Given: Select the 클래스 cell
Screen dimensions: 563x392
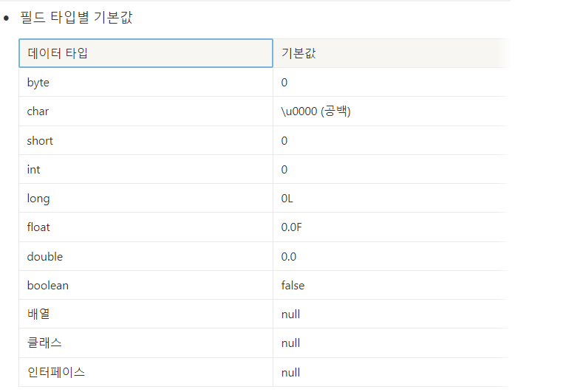Looking at the screenshot, I should (x=146, y=343).
